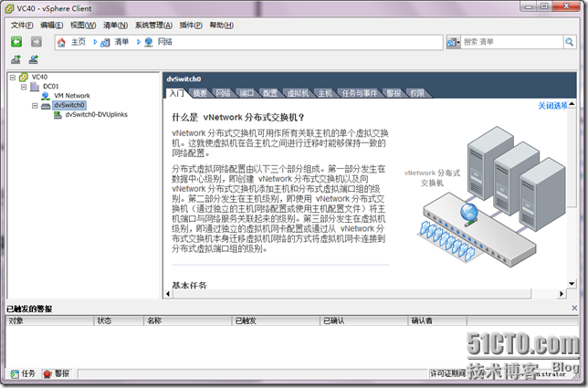588x388 pixels.
Task: Switch to the 摘要 tab
Action: 200,93
